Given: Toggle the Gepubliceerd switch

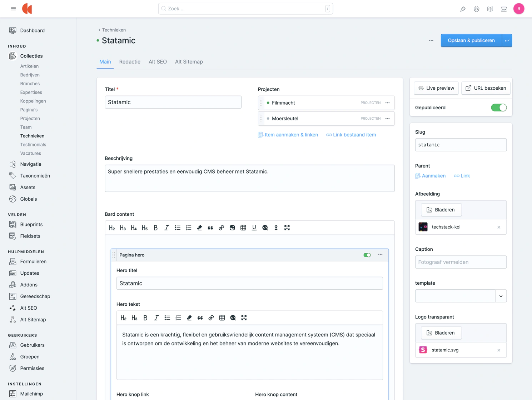Looking at the screenshot, I should tap(499, 107).
